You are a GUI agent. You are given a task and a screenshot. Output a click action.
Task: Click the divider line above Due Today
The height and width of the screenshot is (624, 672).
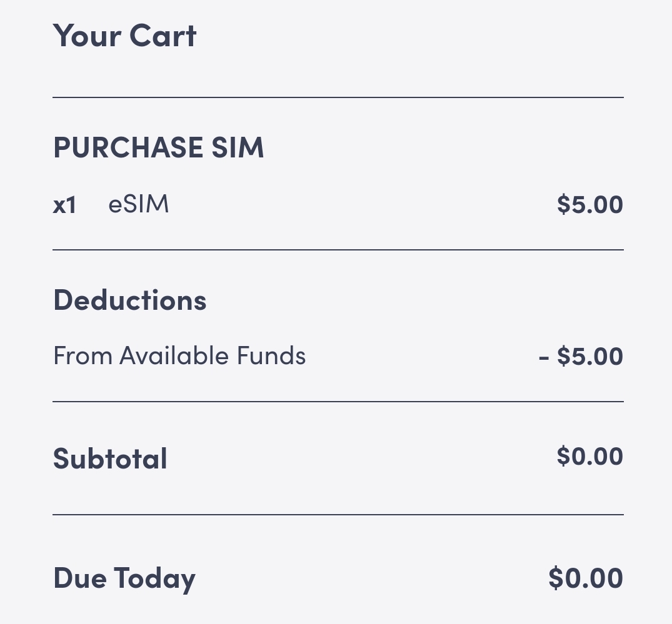point(338,515)
